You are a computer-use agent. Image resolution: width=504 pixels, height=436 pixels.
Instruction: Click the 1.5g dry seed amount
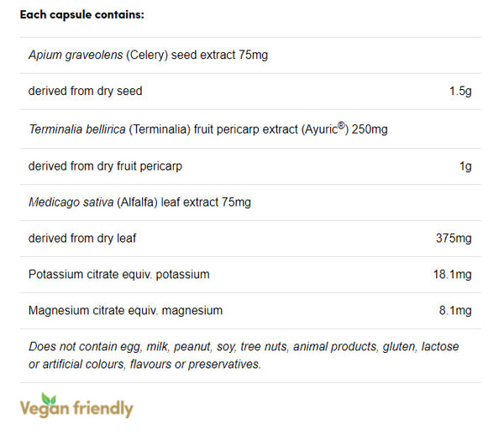[460, 91]
